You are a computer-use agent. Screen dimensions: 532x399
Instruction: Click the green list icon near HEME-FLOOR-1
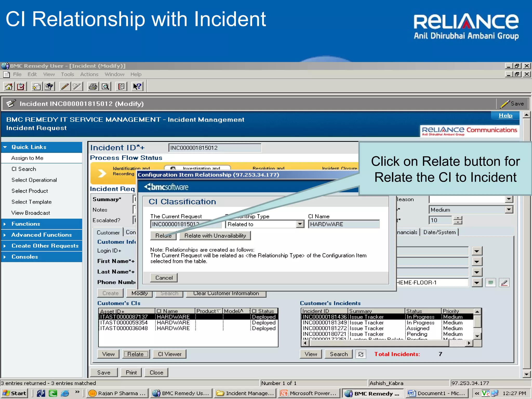490,282
